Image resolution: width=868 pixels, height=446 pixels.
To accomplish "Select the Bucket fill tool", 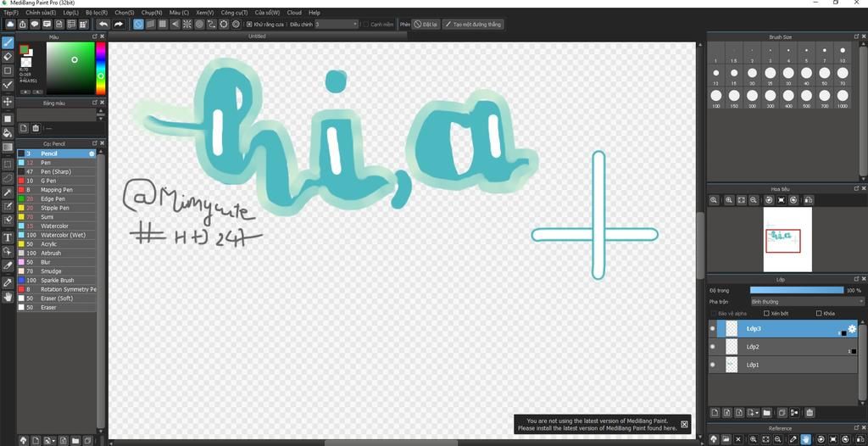I will coord(8,133).
